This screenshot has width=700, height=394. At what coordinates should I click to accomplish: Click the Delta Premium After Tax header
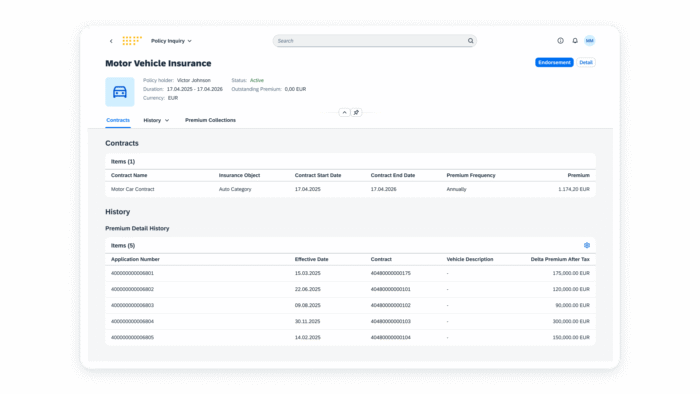click(x=560, y=259)
